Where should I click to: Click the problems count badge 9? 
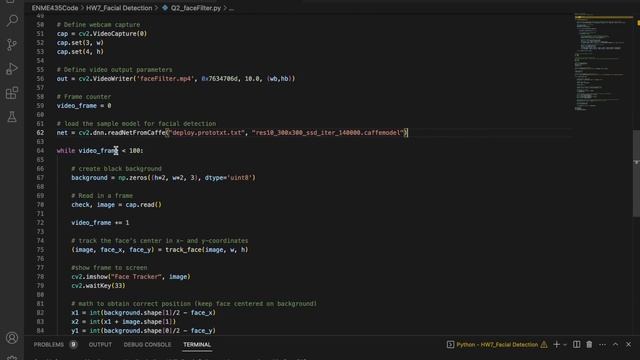click(73, 344)
